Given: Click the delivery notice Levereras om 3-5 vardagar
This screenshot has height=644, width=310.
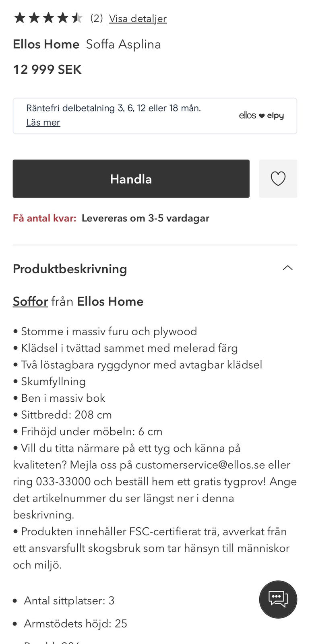Looking at the screenshot, I should pos(145,218).
